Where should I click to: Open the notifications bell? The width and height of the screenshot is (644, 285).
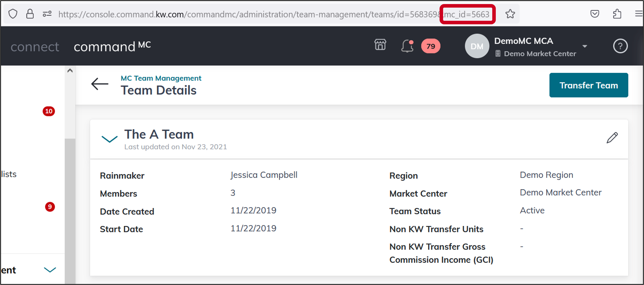(407, 46)
